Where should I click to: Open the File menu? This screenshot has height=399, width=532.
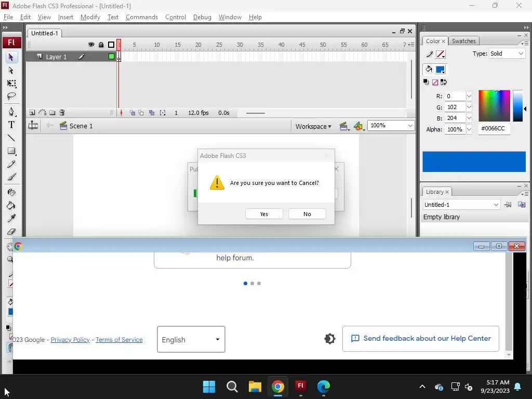tap(8, 17)
